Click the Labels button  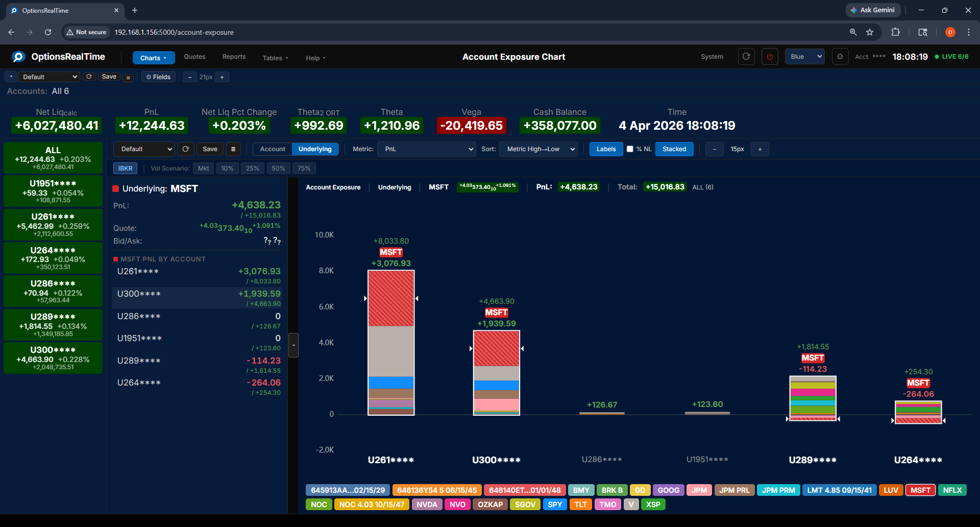(x=606, y=149)
